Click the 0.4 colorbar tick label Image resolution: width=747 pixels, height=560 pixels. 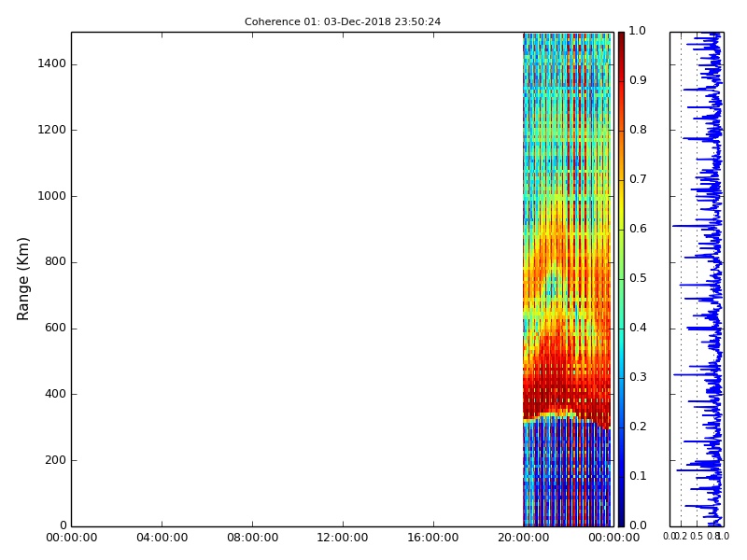click(x=638, y=329)
